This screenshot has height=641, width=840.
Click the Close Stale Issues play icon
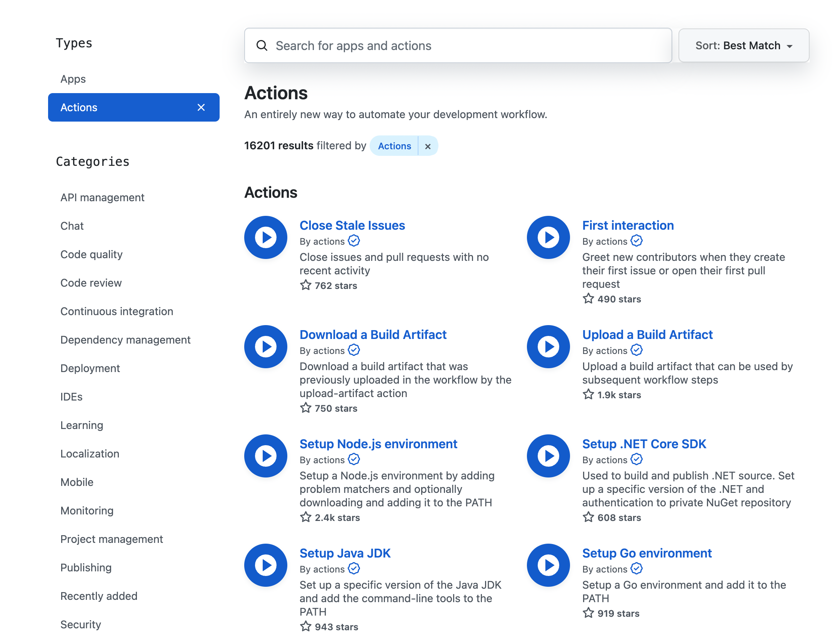(265, 237)
